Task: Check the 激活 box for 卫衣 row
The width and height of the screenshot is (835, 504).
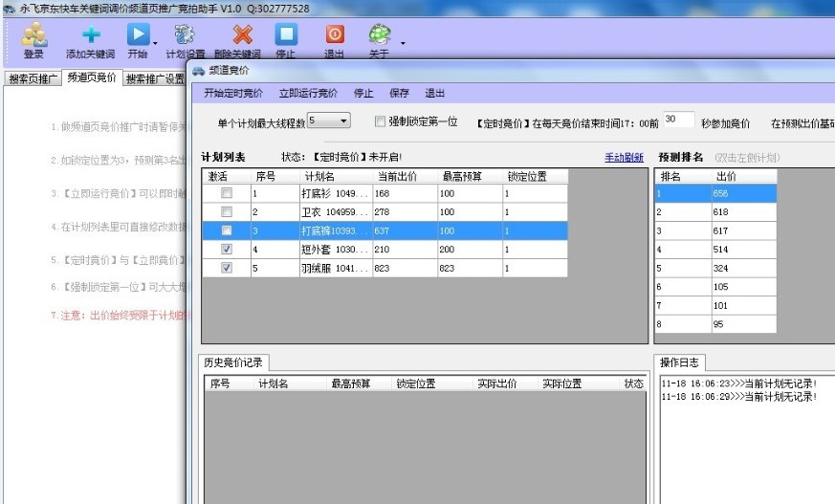Action: 227,211
